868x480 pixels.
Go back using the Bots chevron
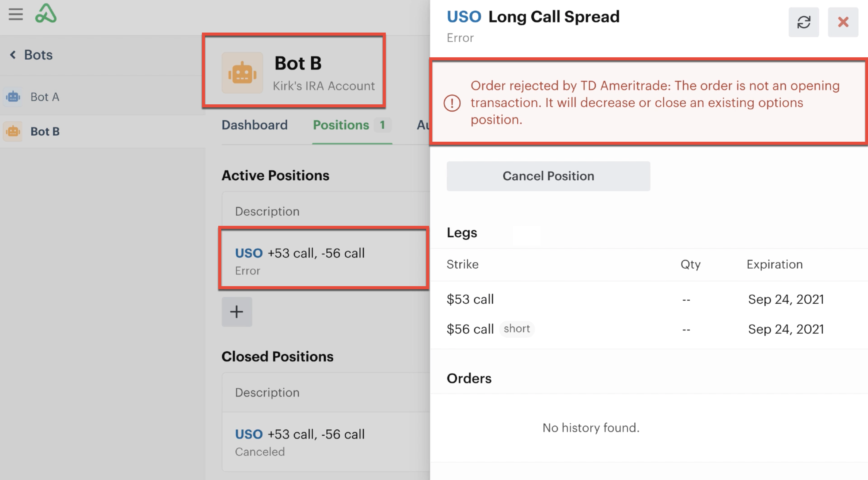tap(13, 55)
